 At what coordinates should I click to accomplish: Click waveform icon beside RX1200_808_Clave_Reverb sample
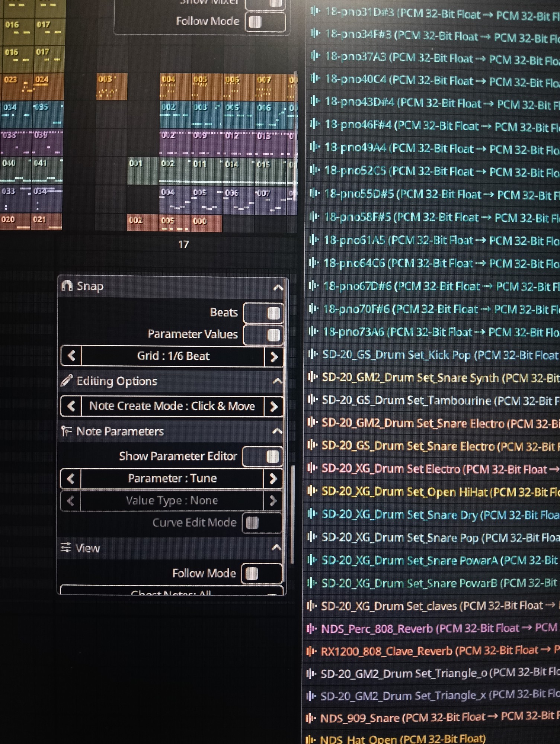pos(311,651)
